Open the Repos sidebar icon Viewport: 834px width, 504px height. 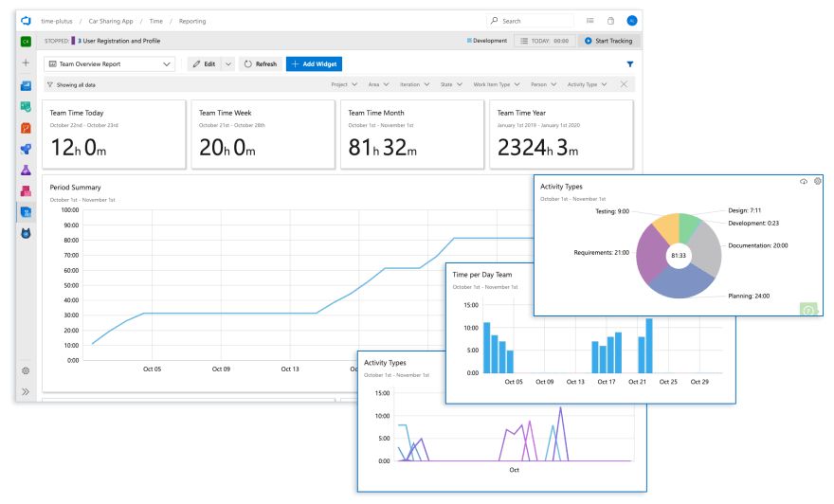pyautogui.click(x=26, y=128)
